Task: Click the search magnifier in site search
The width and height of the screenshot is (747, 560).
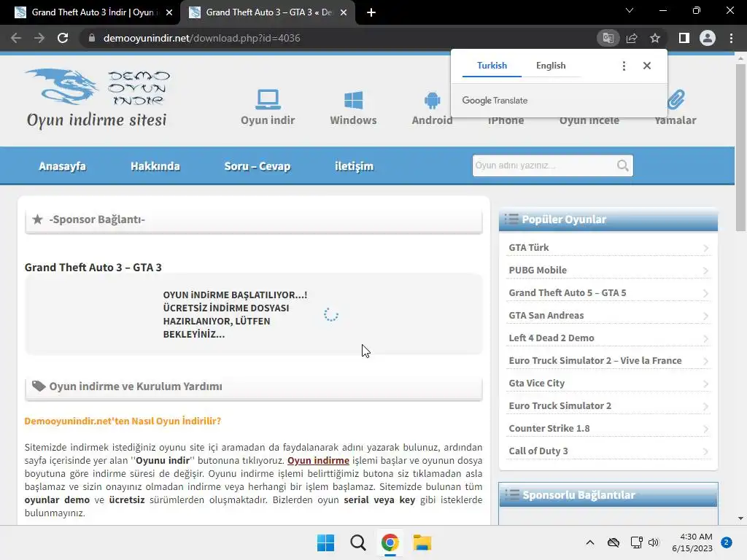Action: coord(623,166)
